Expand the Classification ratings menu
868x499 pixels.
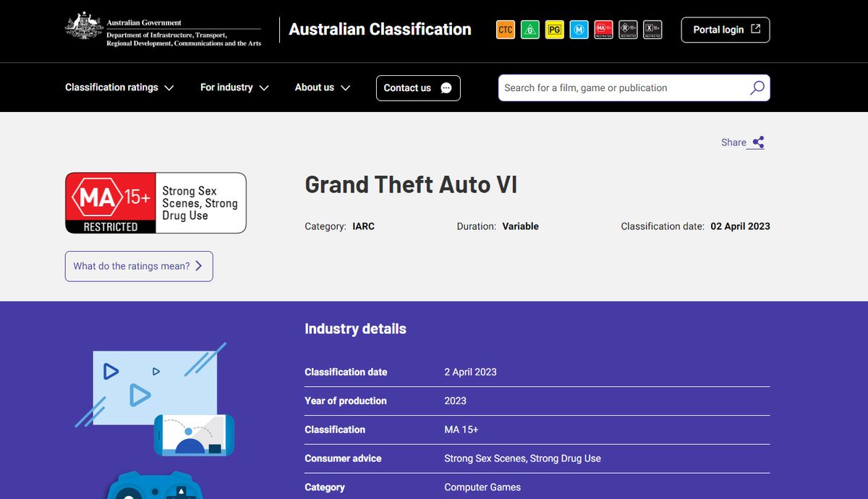[x=119, y=88]
